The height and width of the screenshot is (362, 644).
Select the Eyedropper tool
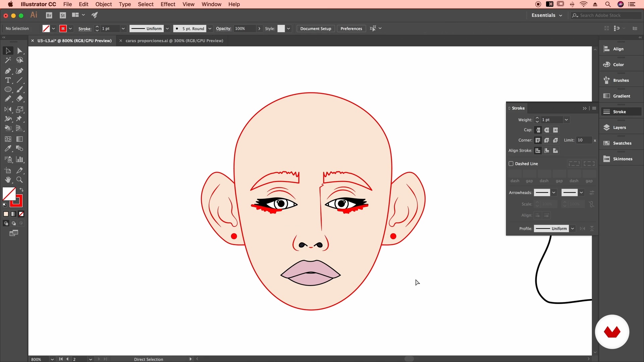tap(8, 148)
